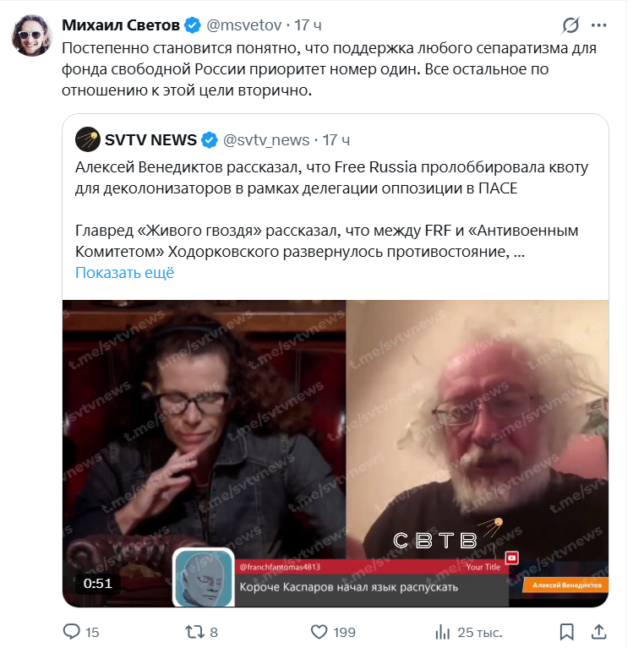Viewport: 644px width, 648px height.
Task: Click the @svtv_news handle
Action: tap(265, 139)
